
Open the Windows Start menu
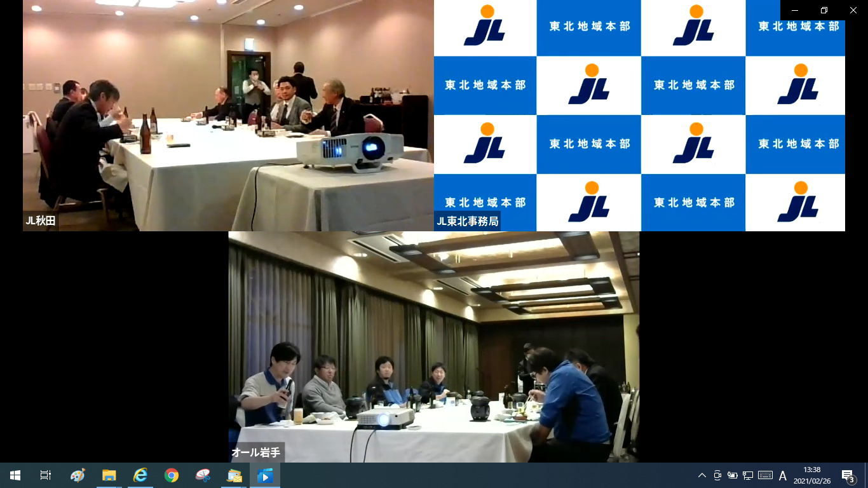point(15,475)
